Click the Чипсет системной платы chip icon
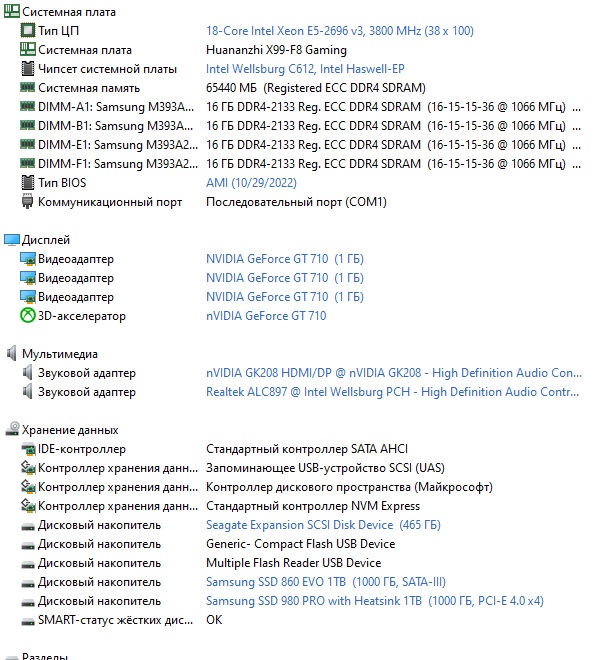614x660 pixels. (28, 68)
